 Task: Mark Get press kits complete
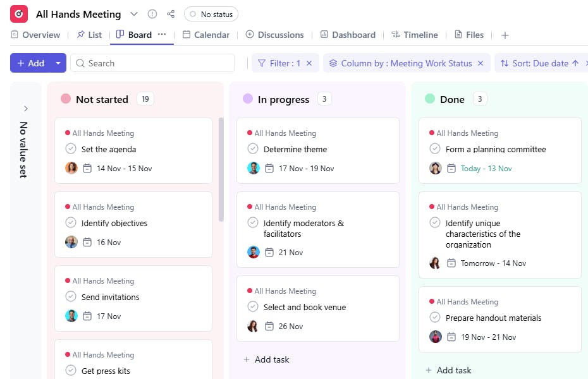coord(71,370)
